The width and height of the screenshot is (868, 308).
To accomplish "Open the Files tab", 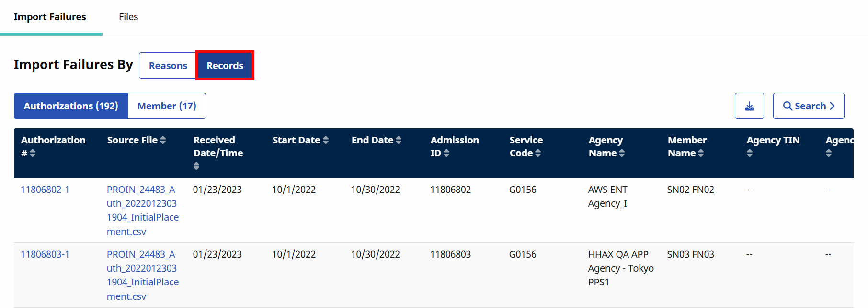I will [x=128, y=17].
